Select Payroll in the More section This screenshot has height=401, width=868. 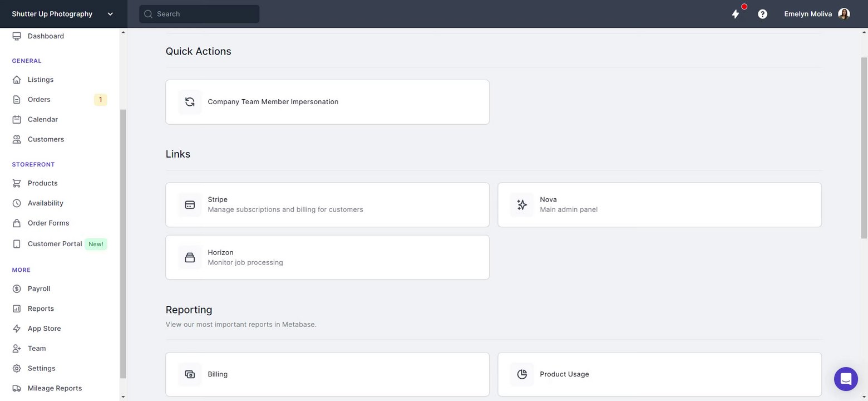[x=39, y=289]
